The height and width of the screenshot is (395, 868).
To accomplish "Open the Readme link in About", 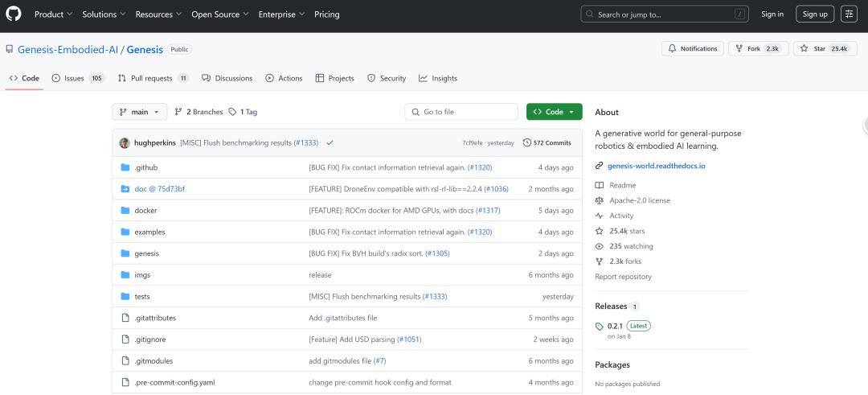I will (616, 185).
